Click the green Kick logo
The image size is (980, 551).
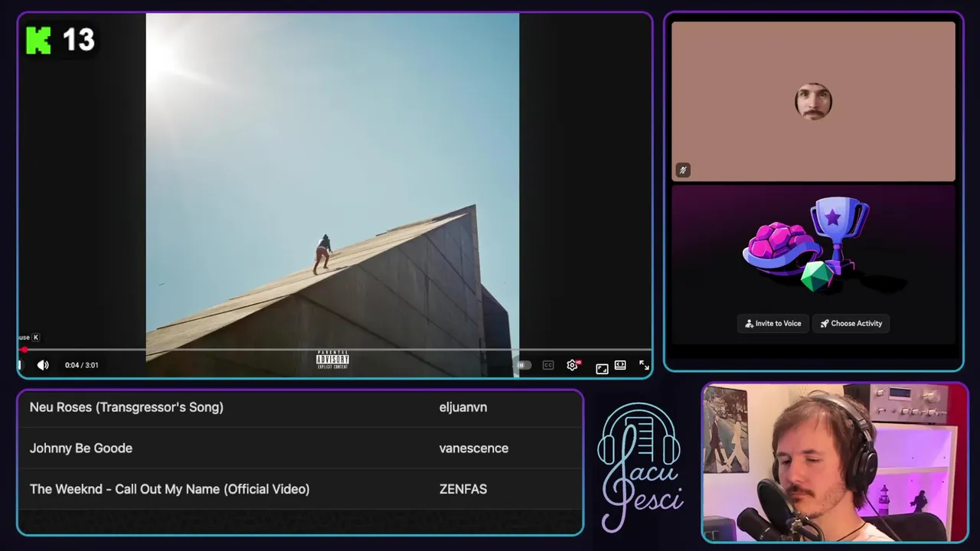point(38,41)
